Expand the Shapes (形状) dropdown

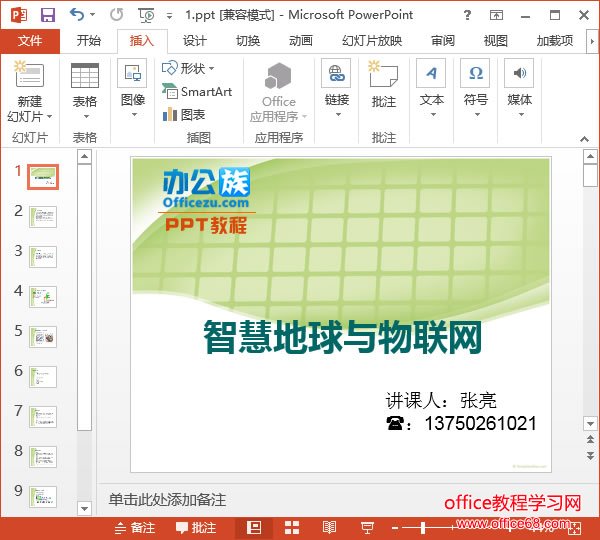pos(212,69)
